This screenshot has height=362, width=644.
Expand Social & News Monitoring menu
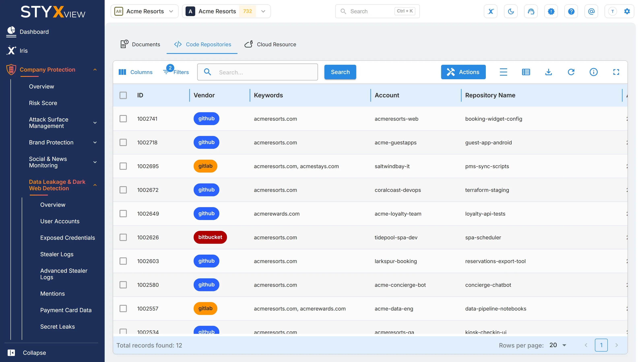63,162
